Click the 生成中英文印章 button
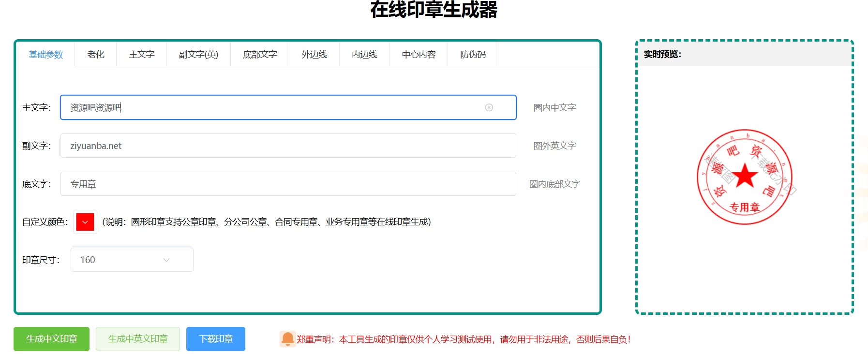Image resolution: width=868 pixels, height=354 pixels. click(x=138, y=339)
